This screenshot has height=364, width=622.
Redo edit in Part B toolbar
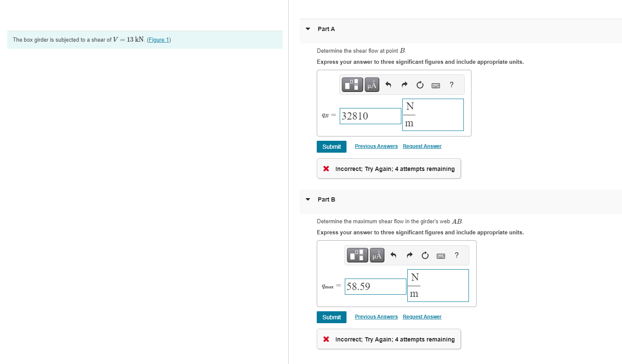coord(409,255)
